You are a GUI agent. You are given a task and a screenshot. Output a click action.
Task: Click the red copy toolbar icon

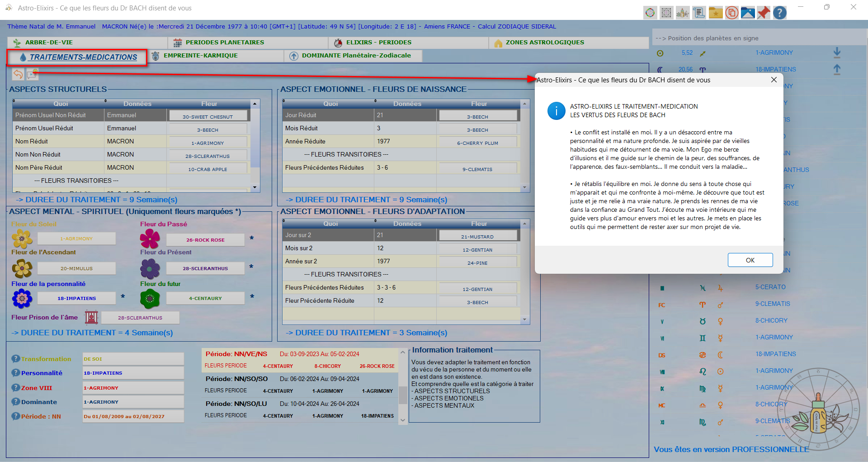click(731, 13)
